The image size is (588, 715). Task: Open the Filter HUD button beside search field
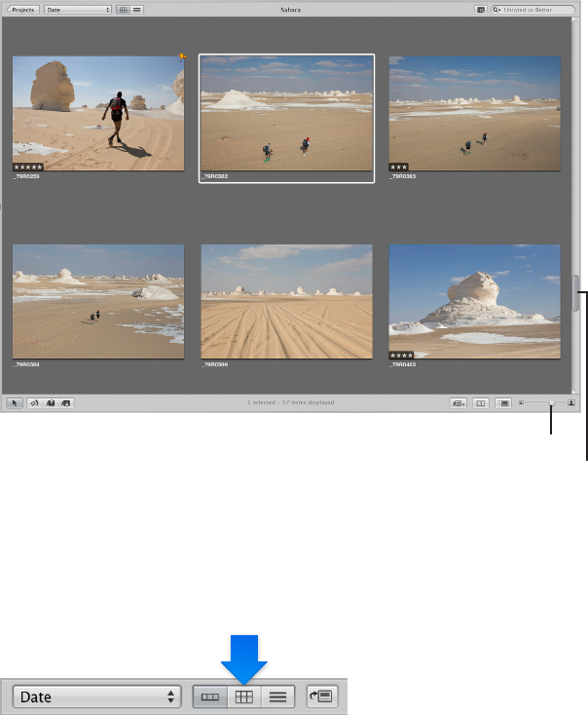point(481,10)
